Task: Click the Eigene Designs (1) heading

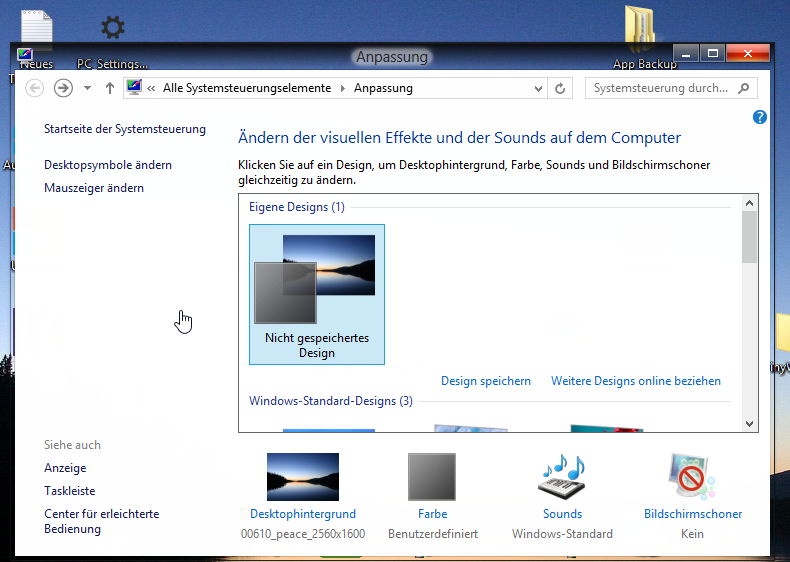Action: pyautogui.click(x=297, y=207)
